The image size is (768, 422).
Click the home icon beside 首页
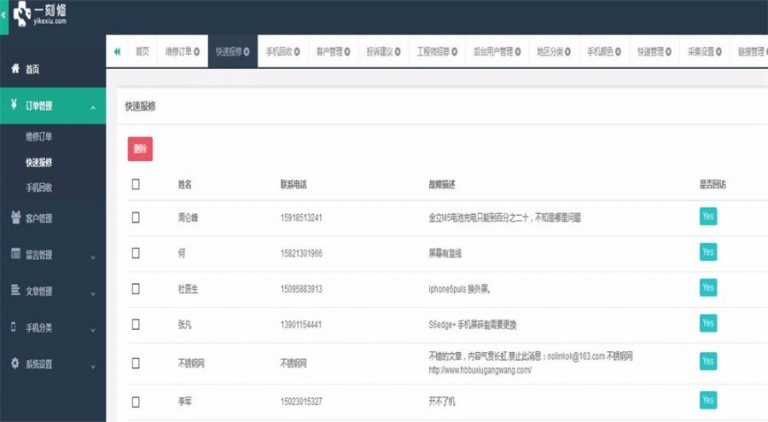click(15, 69)
